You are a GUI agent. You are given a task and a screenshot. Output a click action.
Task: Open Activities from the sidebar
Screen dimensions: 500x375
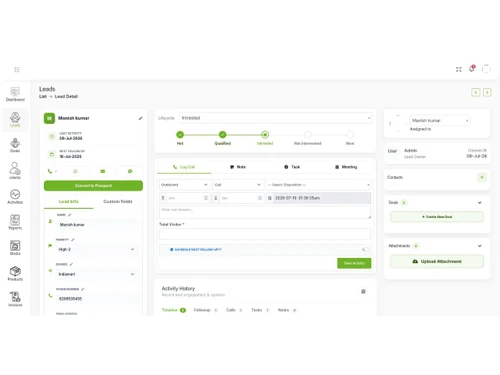pos(15,197)
